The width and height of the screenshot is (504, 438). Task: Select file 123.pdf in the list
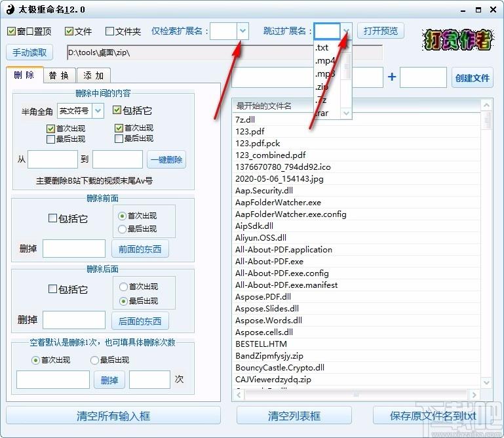357,132
